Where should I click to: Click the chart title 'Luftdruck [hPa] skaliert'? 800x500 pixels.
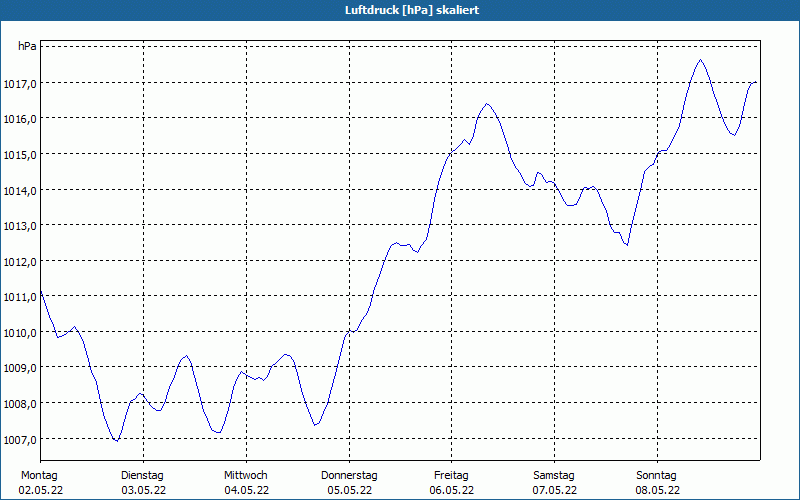tap(399, 10)
